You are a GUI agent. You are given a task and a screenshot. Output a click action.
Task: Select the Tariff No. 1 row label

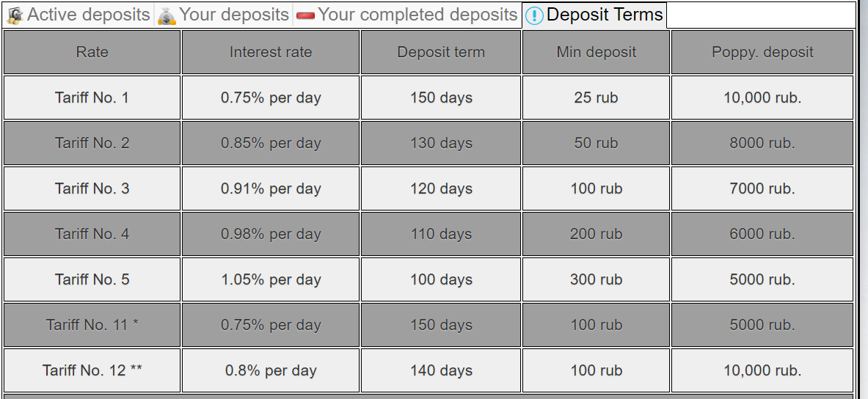coord(92,98)
